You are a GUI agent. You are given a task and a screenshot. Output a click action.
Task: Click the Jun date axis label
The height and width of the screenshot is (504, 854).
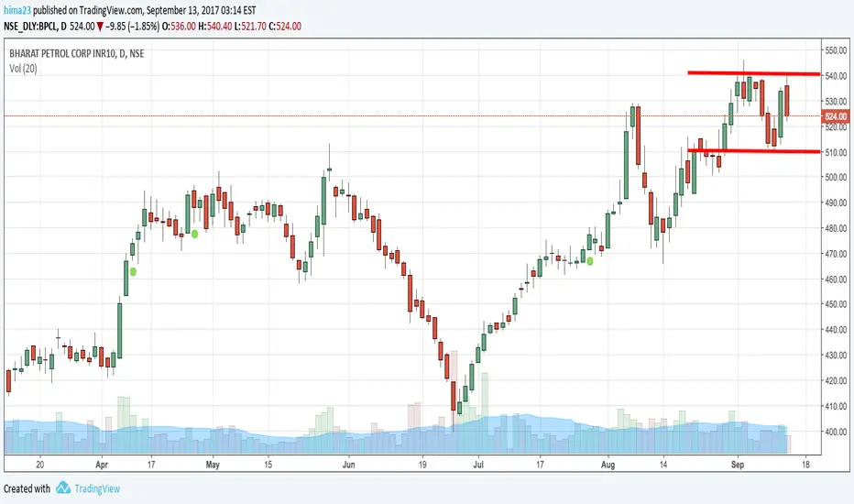(x=348, y=465)
